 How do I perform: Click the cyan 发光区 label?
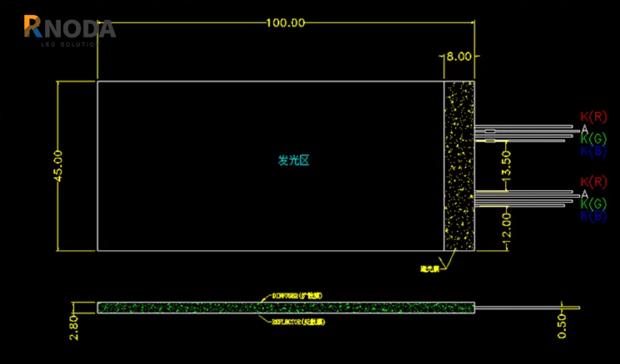[293, 160]
